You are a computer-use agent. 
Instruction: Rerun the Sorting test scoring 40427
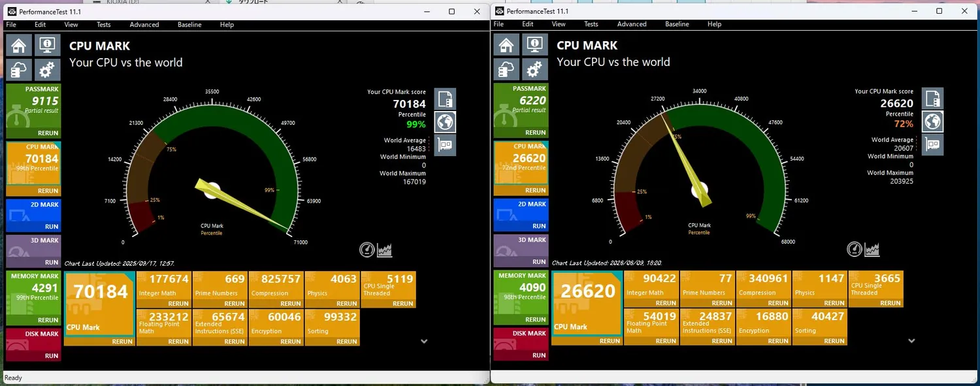point(834,341)
